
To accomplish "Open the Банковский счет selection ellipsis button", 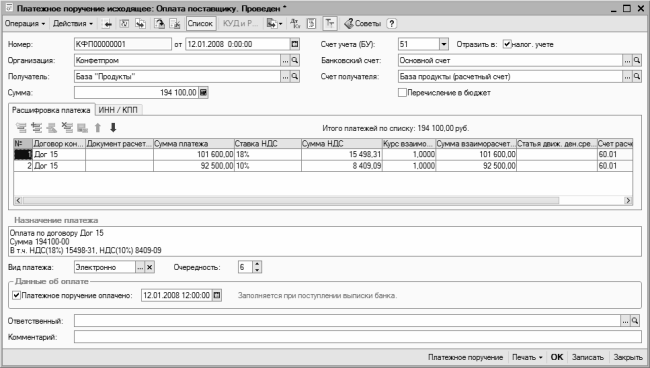I will (x=627, y=61).
